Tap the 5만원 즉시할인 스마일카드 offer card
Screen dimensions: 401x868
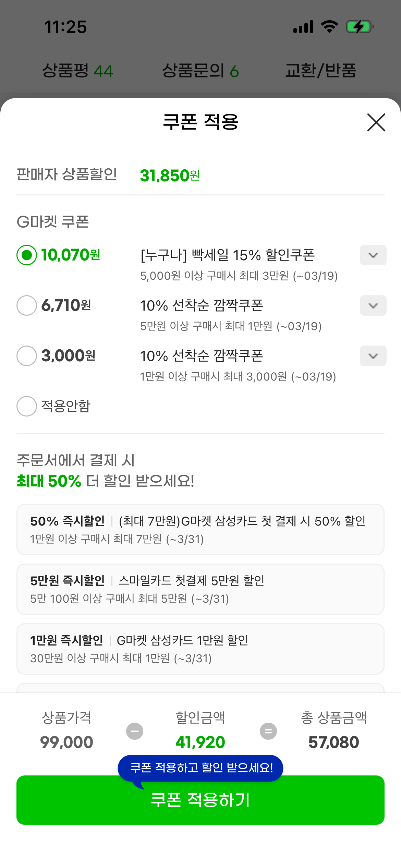click(200, 589)
